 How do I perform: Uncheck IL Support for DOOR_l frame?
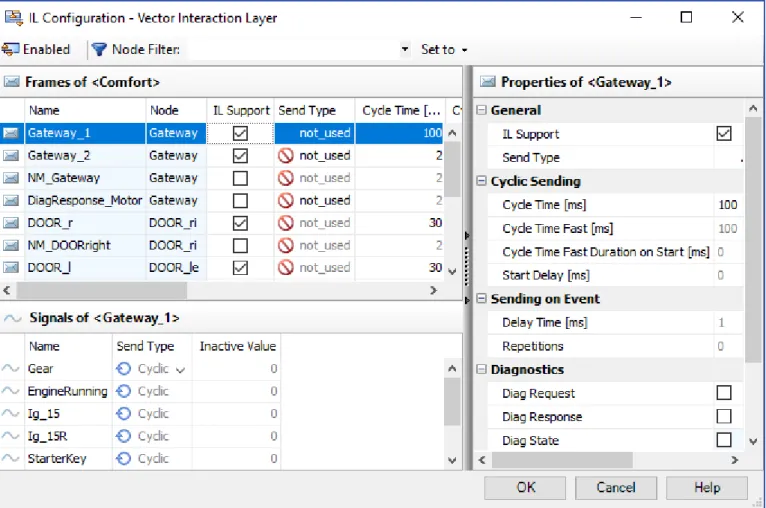click(240, 268)
